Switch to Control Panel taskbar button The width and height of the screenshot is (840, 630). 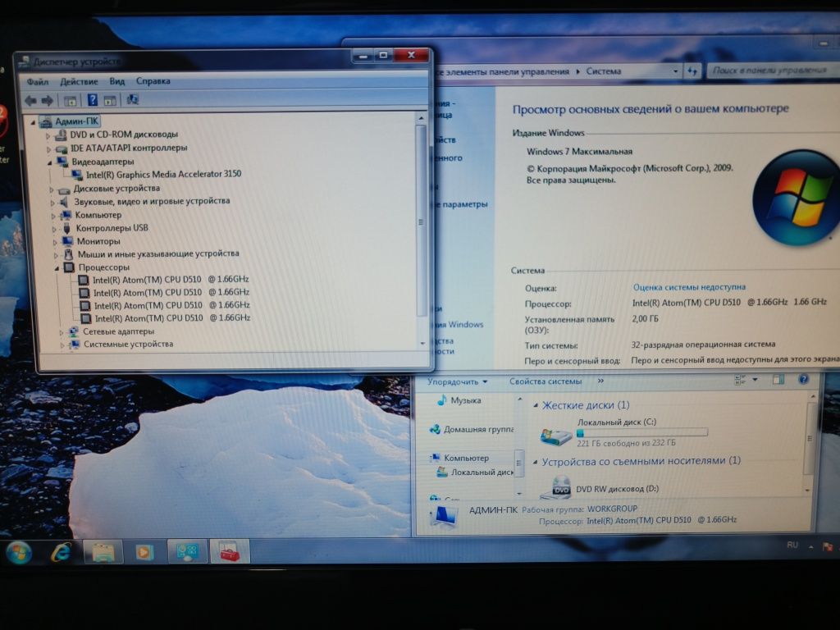coord(187,551)
